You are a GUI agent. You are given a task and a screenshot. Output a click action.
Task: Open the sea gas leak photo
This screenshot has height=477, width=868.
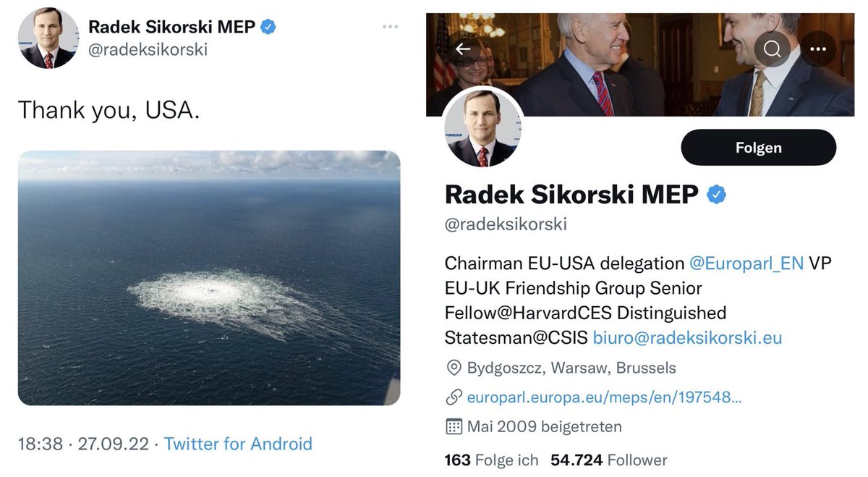(209, 277)
